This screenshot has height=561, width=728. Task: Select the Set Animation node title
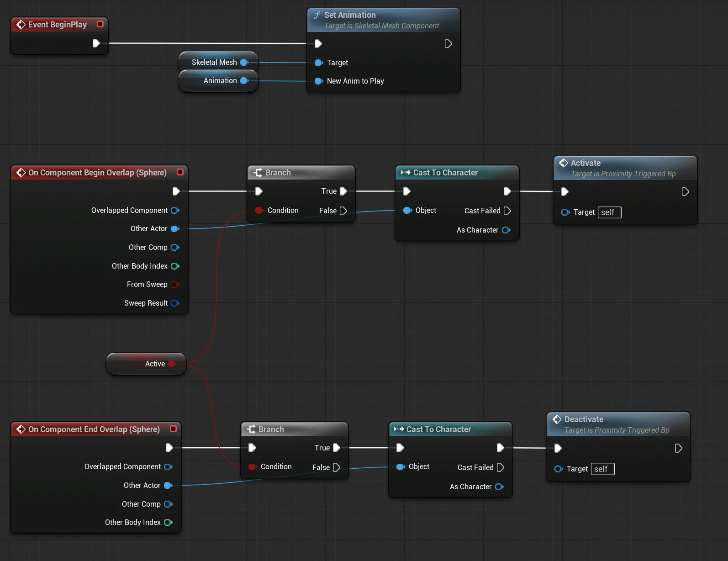tap(350, 15)
